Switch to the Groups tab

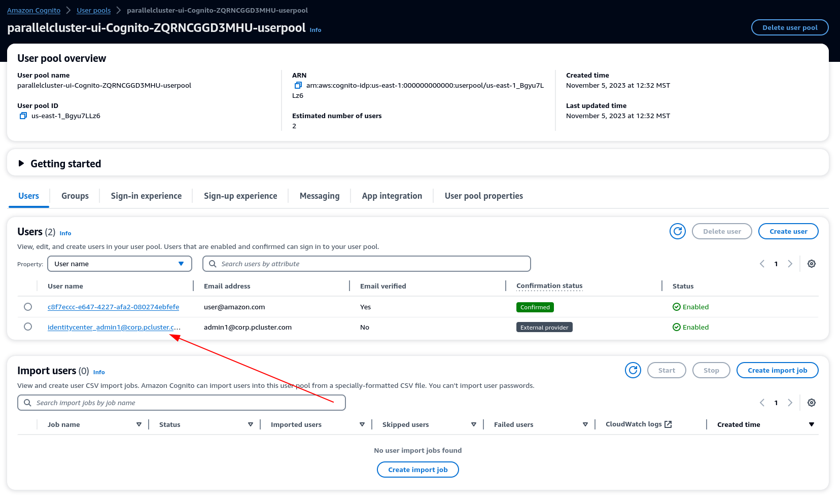click(75, 196)
